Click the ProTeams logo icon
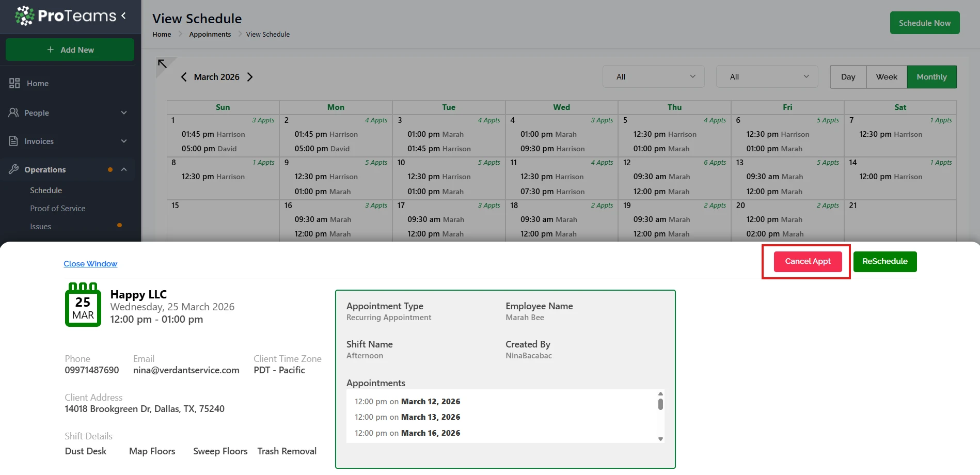Screen dimensions: 980x475 [x=25, y=16]
